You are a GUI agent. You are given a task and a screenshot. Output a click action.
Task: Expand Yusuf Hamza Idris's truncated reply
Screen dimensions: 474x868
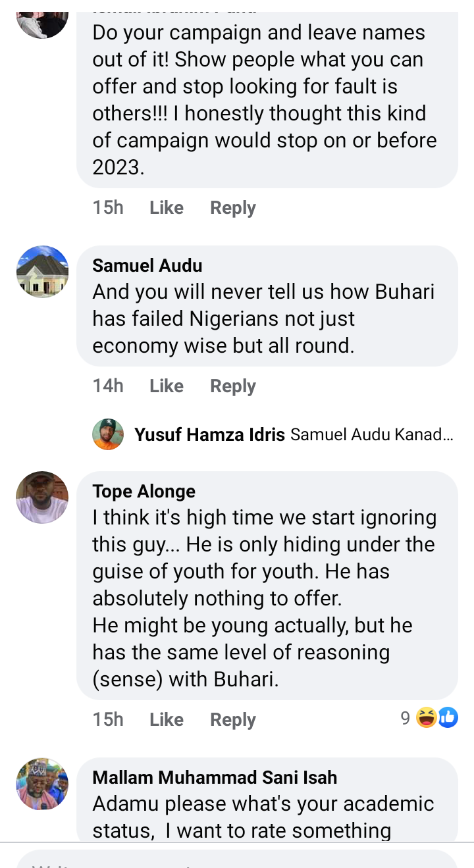[371, 434]
